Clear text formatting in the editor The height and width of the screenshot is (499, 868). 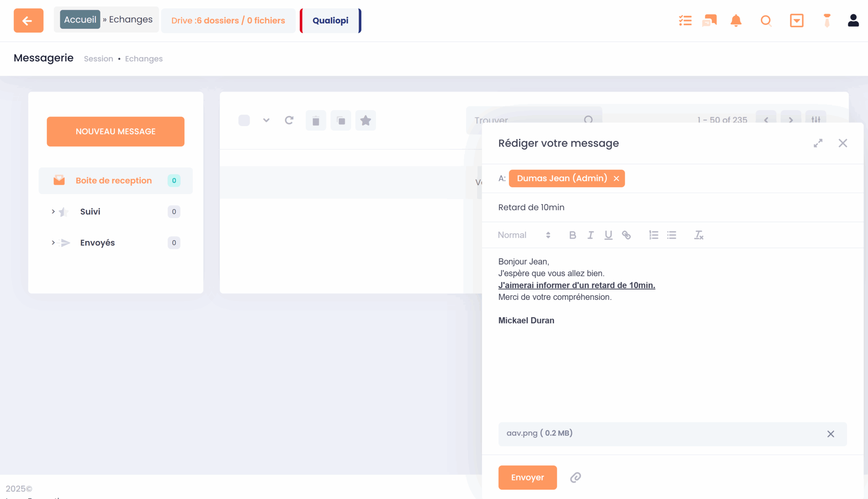(x=699, y=235)
